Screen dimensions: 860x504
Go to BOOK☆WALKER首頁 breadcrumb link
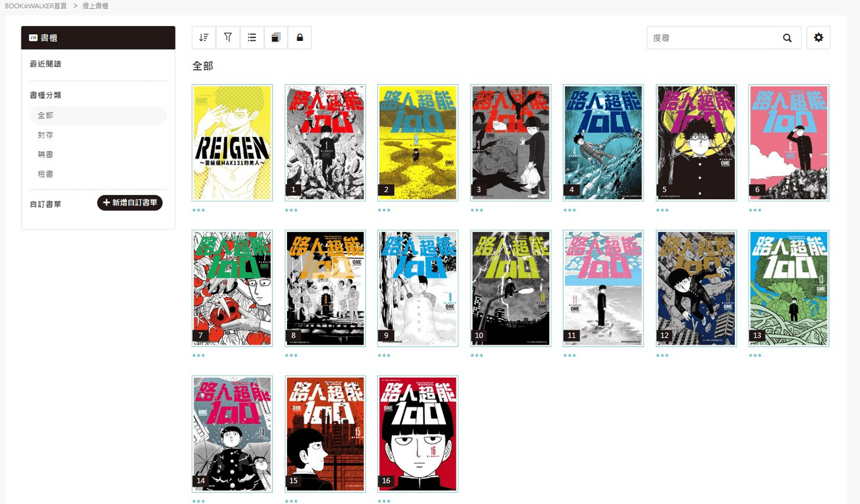35,6
